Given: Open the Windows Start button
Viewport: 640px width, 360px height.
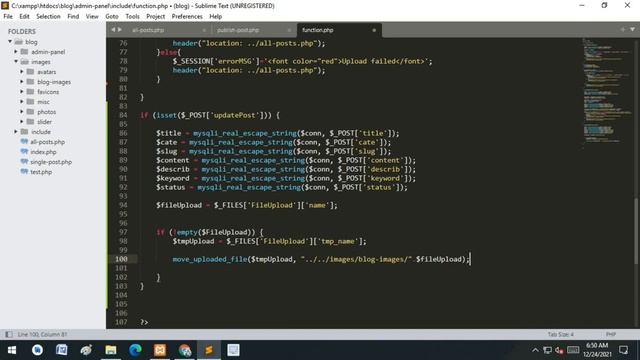Looking at the screenshot, I should 12,350.
